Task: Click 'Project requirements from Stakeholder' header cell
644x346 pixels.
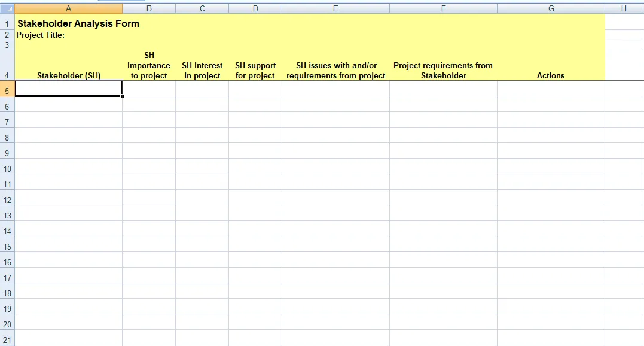Action: [x=443, y=65]
